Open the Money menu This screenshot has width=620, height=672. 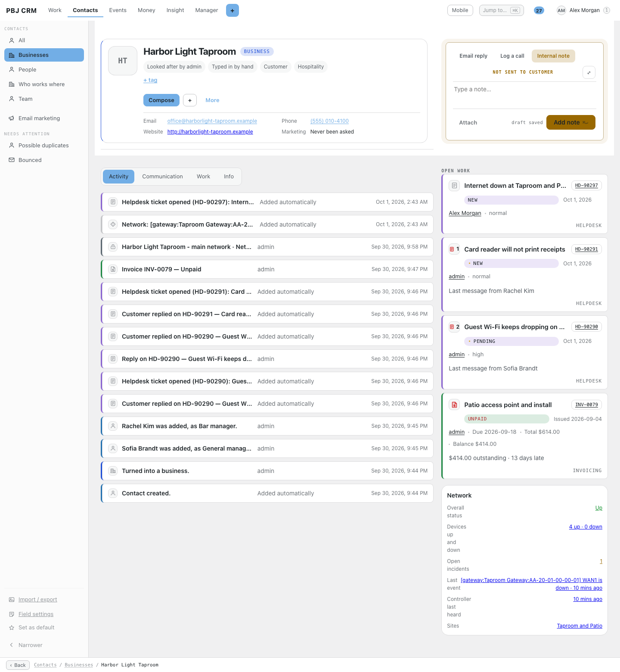pos(146,10)
